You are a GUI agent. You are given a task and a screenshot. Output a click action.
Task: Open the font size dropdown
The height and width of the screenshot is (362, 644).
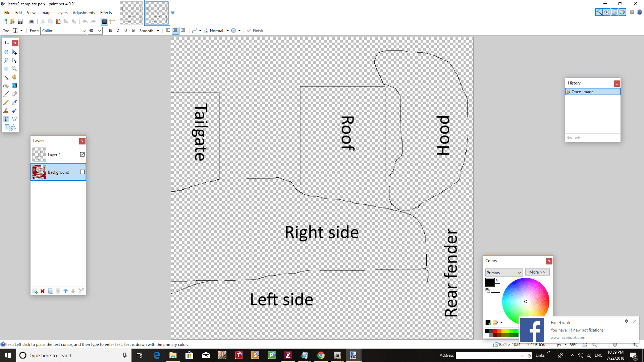tap(100, 31)
